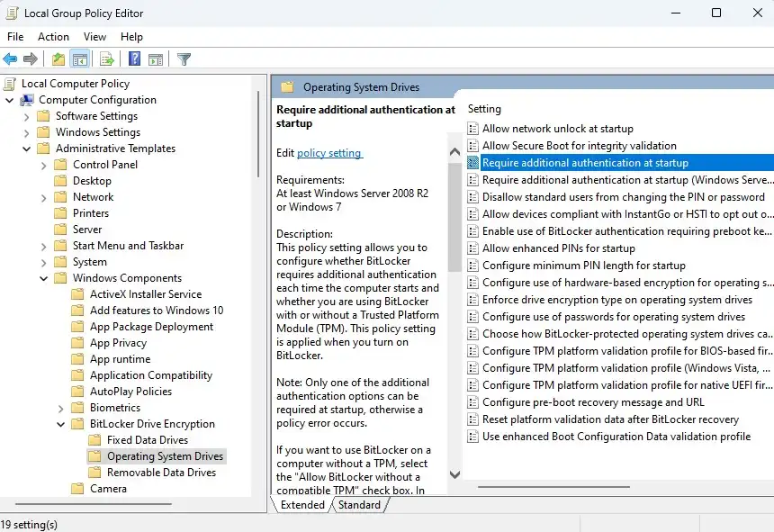774x532 pixels.
Task: Open the Help toolbar icon with question mark
Action: [134, 59]
